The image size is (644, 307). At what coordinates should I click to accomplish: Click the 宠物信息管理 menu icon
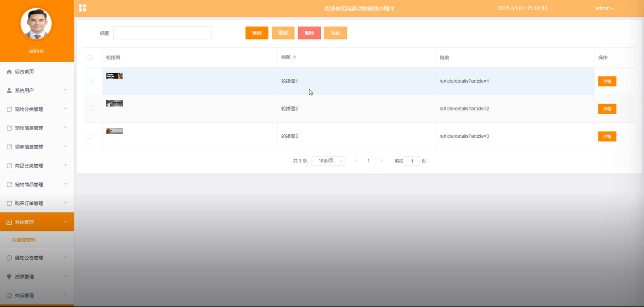coord(9,128)
